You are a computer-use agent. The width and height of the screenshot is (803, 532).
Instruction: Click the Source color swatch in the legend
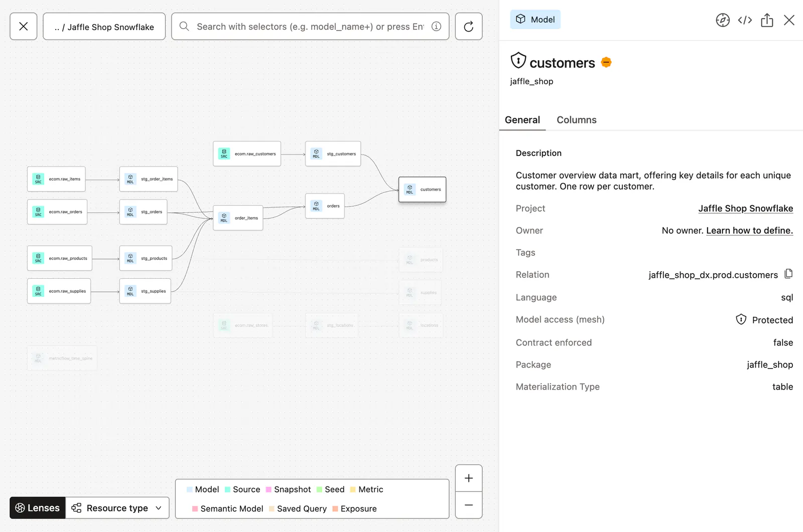click(227, 489)
